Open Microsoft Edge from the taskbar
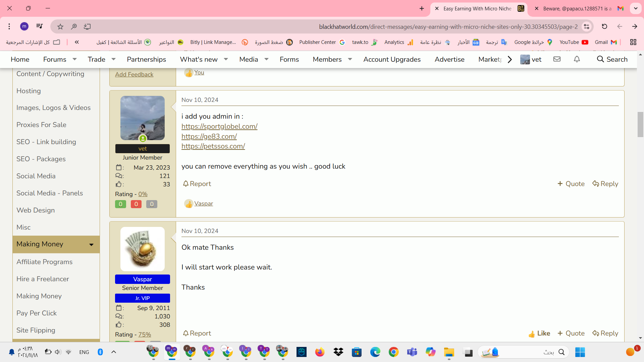 (x=375, y=352)
